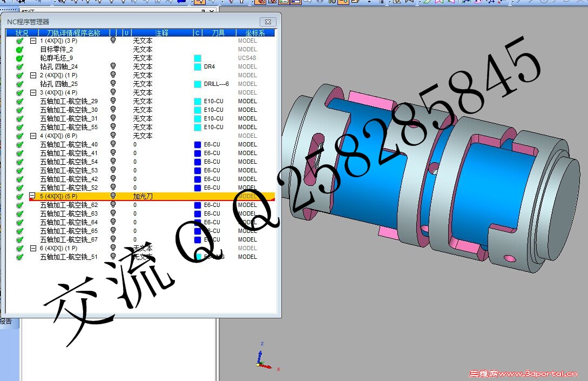
Task: Select the 五轴加工-航空铣_30 procedure name
Action: coord(69,110)
